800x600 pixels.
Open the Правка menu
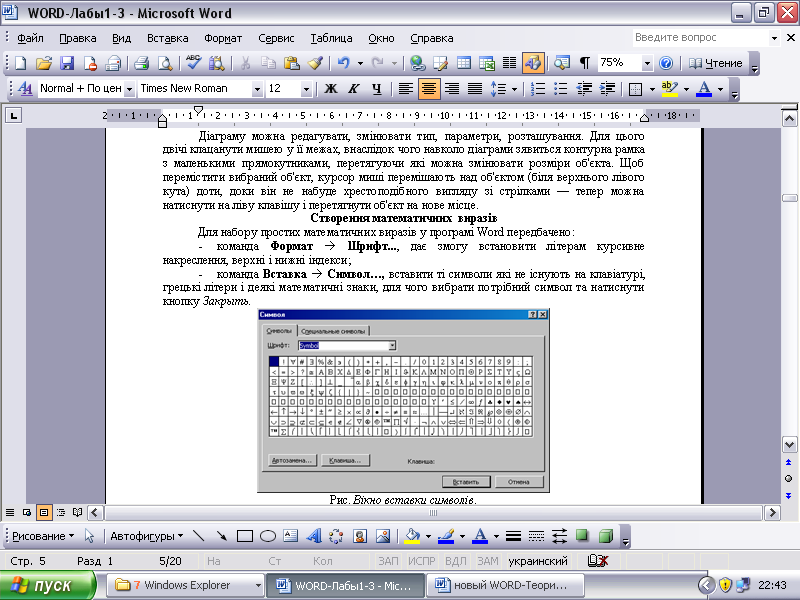(x=78, y=38)
